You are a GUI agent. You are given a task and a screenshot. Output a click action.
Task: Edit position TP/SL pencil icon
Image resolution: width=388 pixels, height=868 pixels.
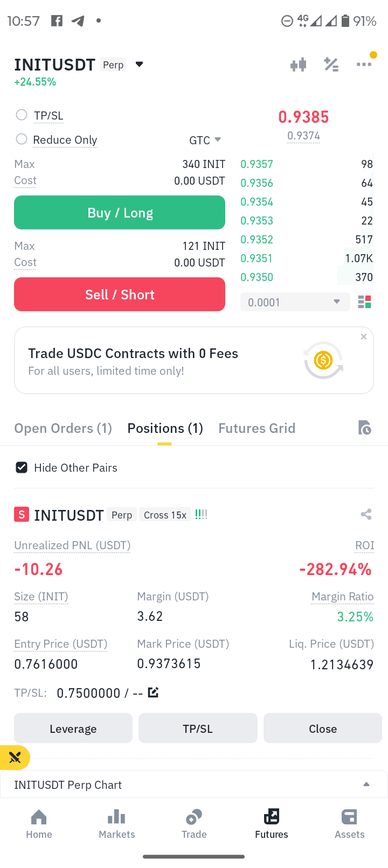click(153, 692)
